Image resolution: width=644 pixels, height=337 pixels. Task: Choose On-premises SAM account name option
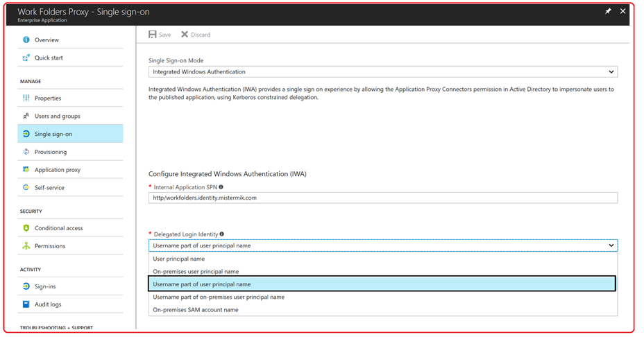(x=383, y=310)
